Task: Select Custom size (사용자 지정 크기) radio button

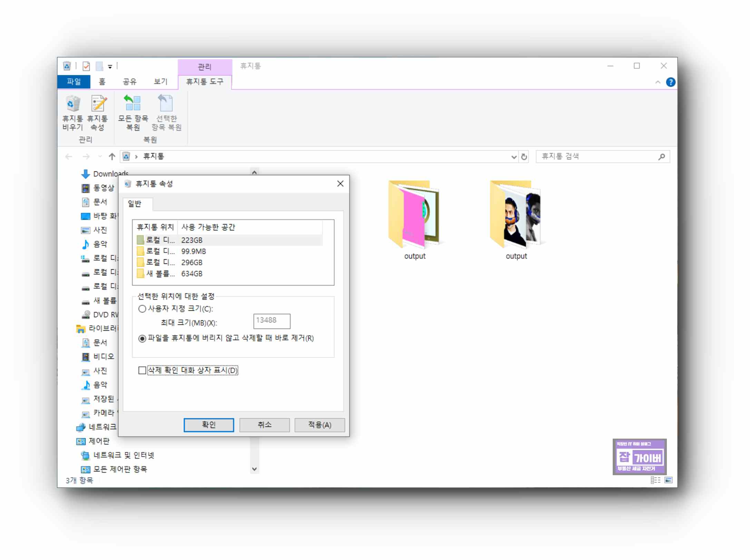Action: (142, 309)
